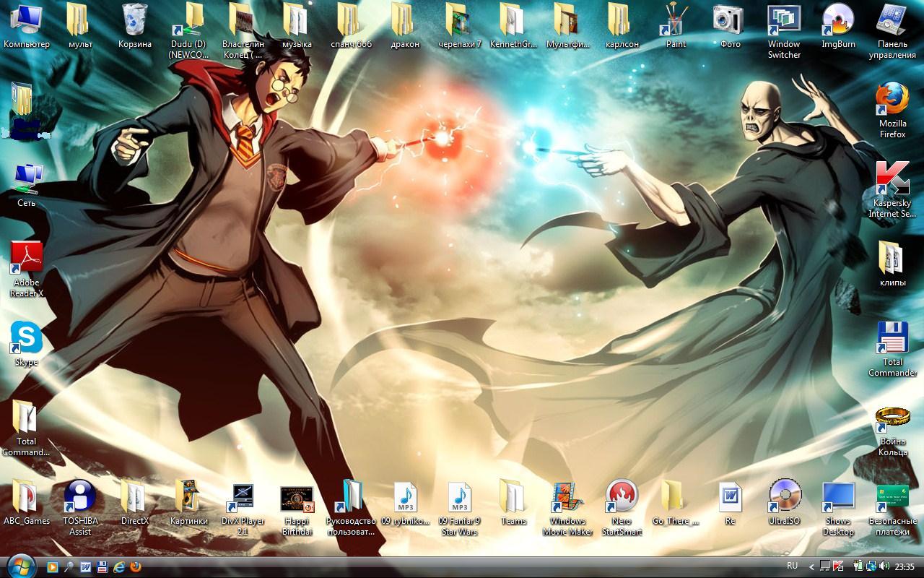Open the карлсон folder
Image resolution: width=924 pixels, height=578 pixels.
622,26
